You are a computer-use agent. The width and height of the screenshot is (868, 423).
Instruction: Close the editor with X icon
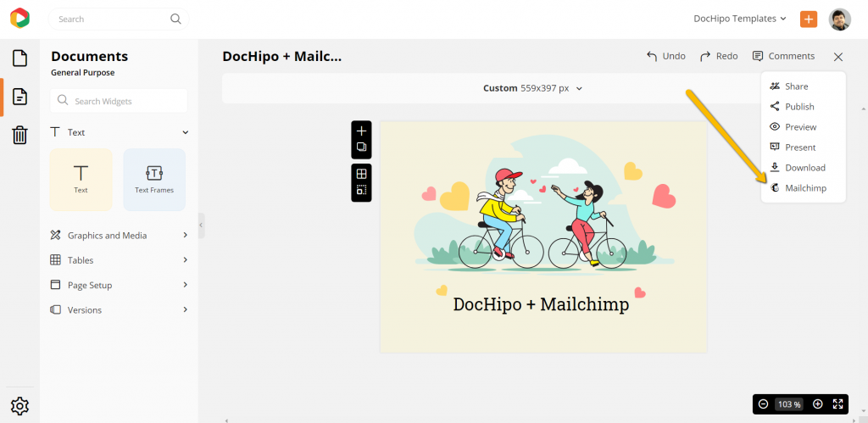pyautogui.click(x=838, y=57)
